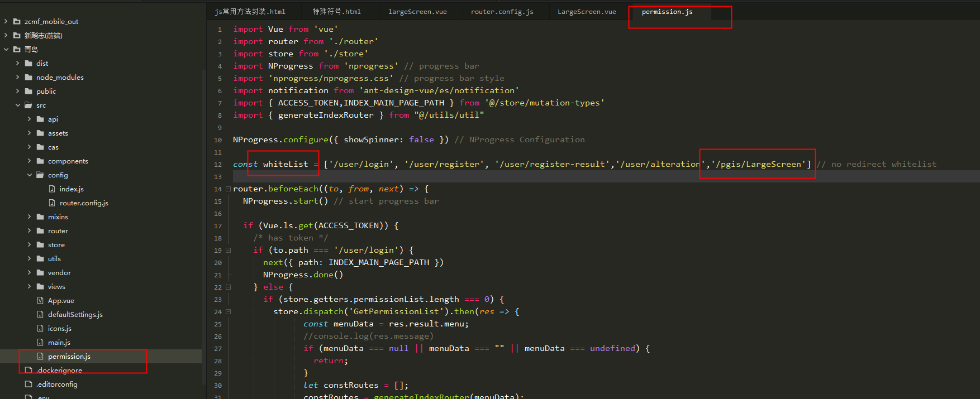
Task: Select the .editorconfig file
Action: 57,384
